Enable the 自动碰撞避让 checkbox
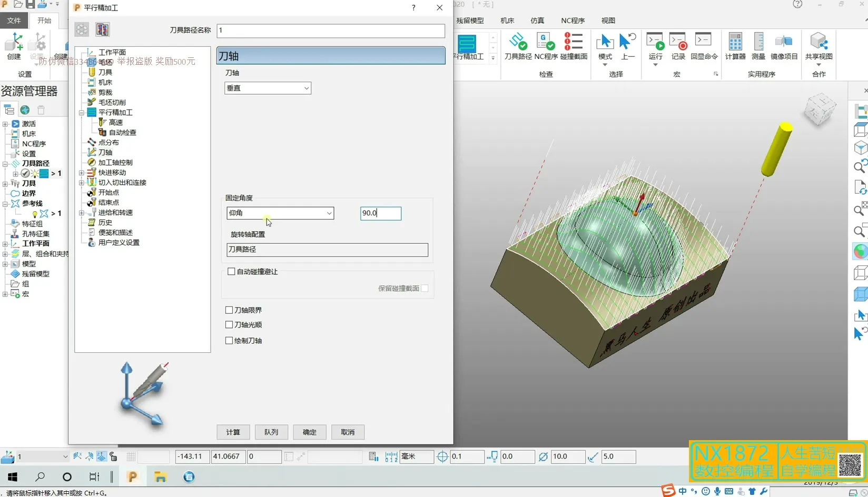Image resolution: width=868 pixels, height=497 pixels. coord(231,272)
